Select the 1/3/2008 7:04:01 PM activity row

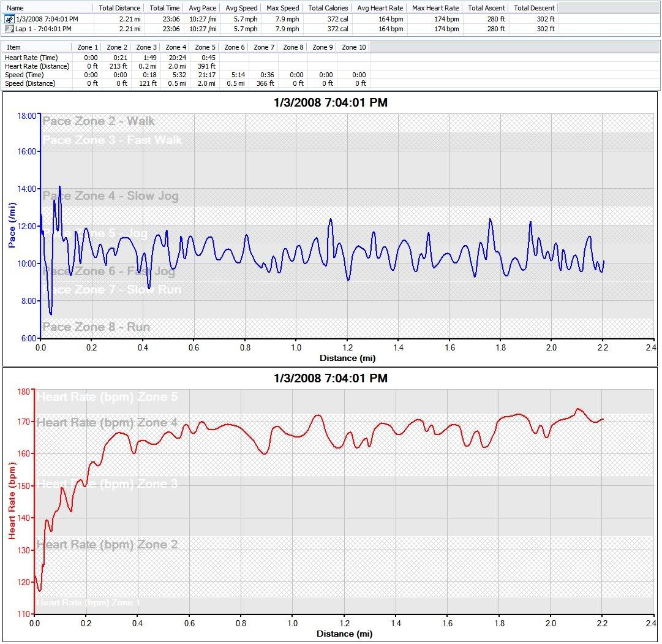click(47, 19)
